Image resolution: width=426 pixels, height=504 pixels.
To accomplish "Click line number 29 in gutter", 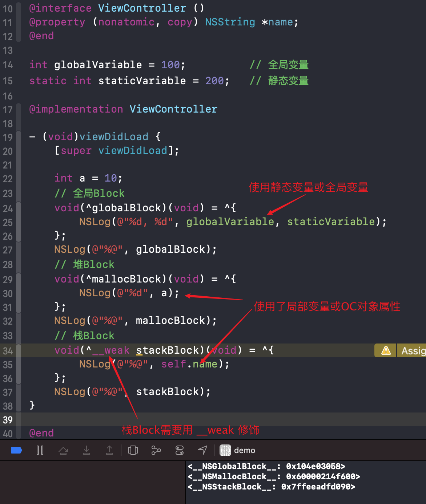I will point(8,280).
